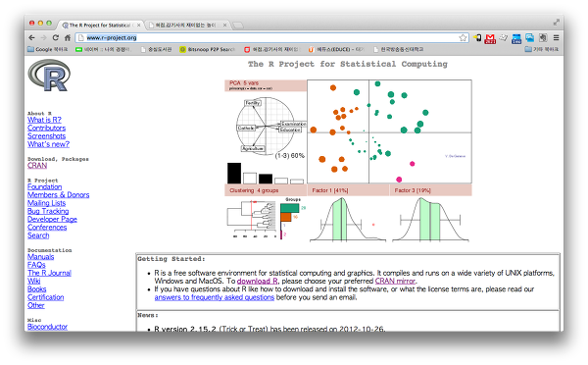The height and width of the screenshot is (365, 588).
Task: Click the gray square extension icon beside the menu
Action: pos(543,37)
